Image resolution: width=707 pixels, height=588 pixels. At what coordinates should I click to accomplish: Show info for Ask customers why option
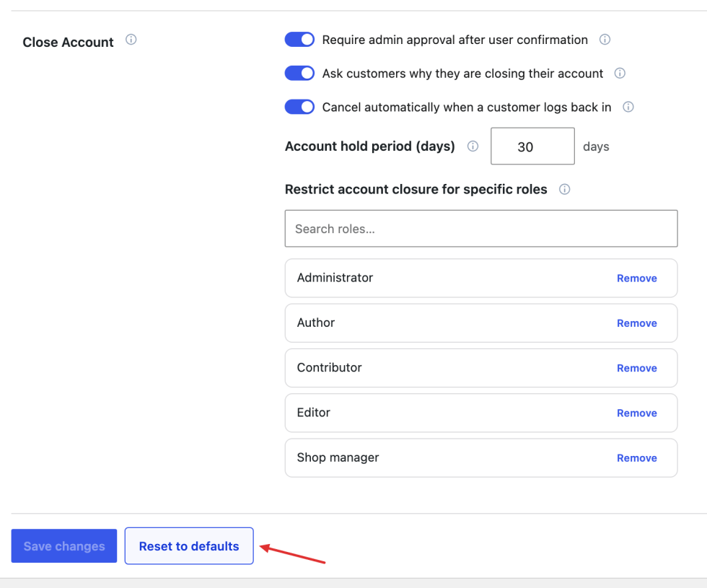(x=620, y=73)
